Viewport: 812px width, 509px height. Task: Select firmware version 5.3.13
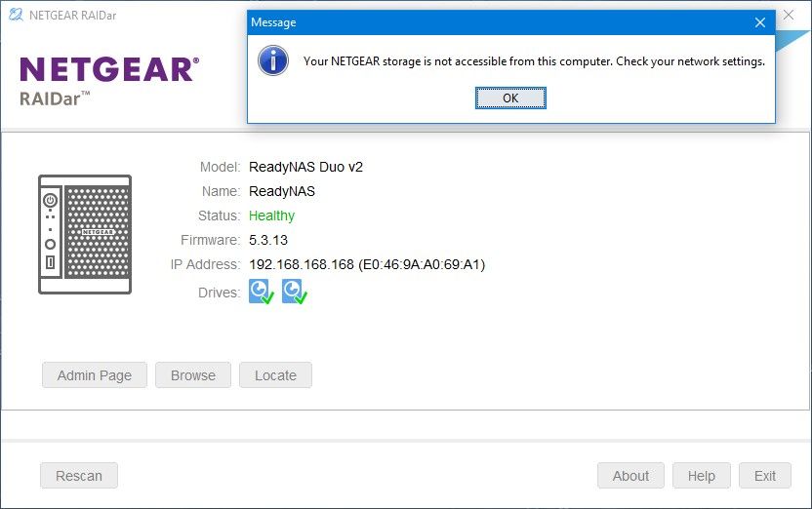[x=268, y=240]
